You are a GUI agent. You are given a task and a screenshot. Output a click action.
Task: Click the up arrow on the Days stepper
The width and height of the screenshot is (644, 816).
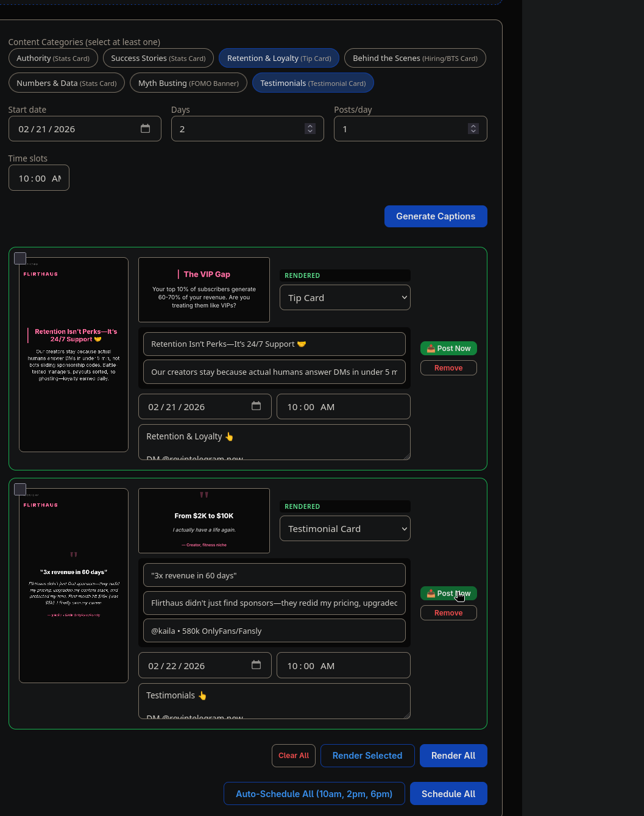[310, 126]
